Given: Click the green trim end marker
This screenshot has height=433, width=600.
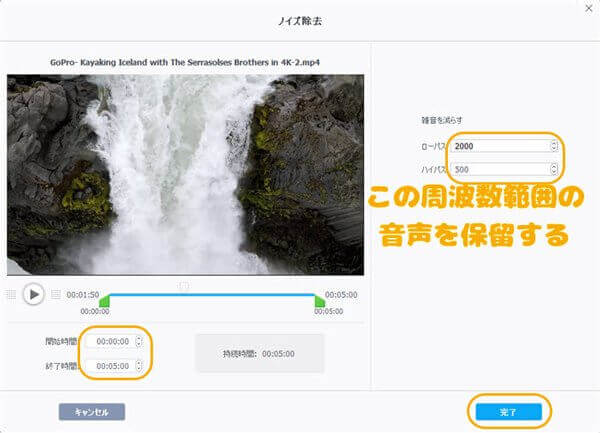Looking at the screenshot, I should [320, 301].
